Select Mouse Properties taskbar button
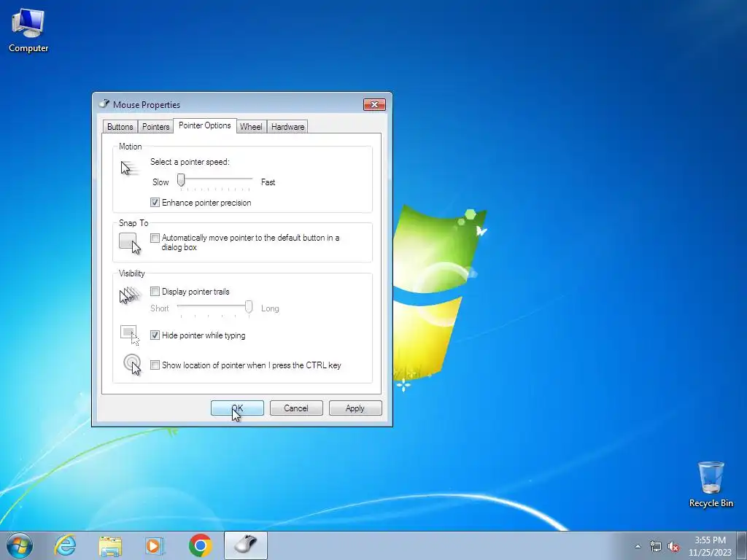 pyautogui.click(x=245, y=545)
